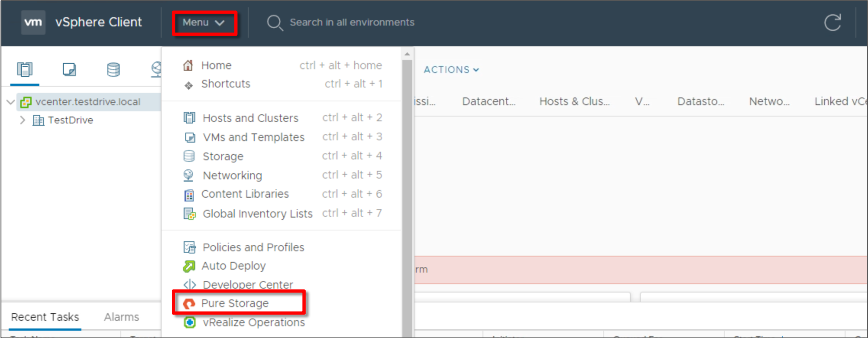Select TestDrive datacenter in tree

click(70, 120)
